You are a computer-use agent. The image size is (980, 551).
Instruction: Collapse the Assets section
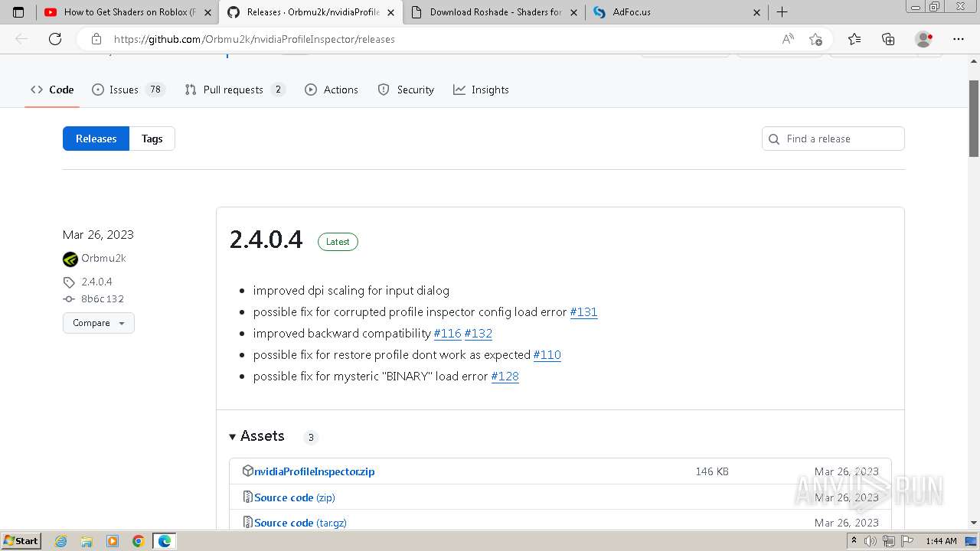coord(256,436)
